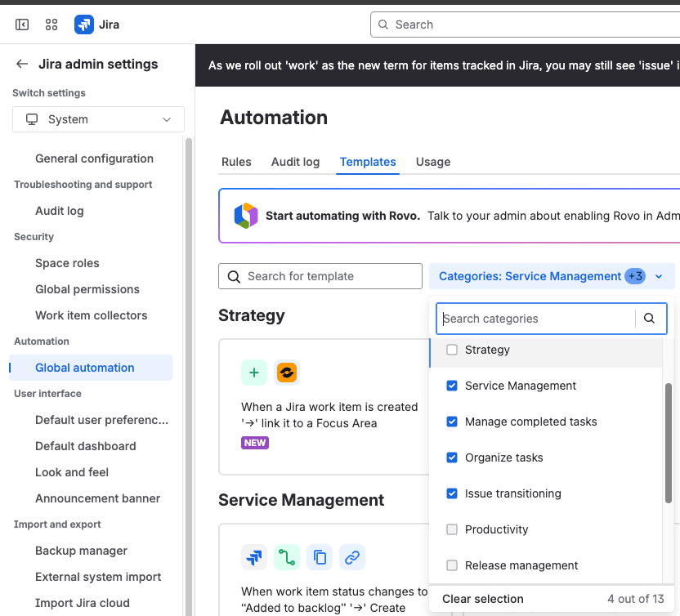The image size is (680, 616).
Task: Click the link chain icon on the card
Action: point(352,557)
